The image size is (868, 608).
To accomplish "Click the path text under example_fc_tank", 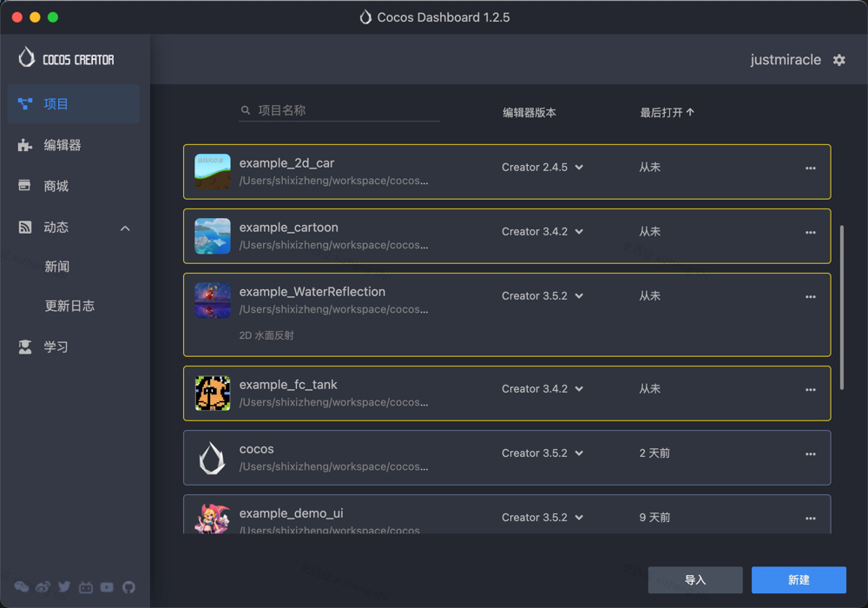I will (333, 402).
